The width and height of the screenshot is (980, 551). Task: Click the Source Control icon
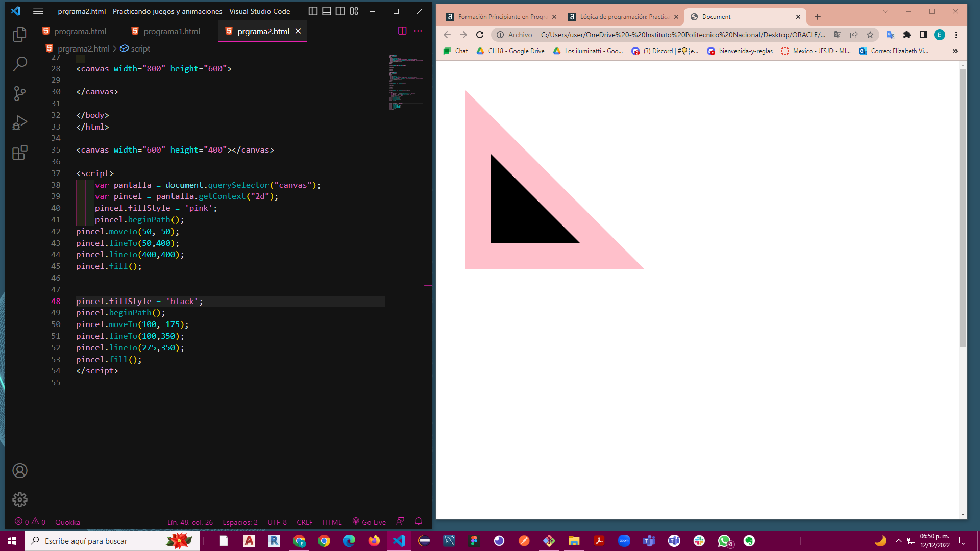coord(19,93)
